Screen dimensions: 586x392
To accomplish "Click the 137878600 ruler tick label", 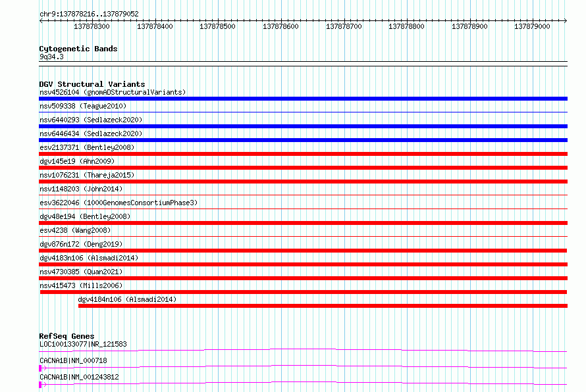I will pos(280,26).
